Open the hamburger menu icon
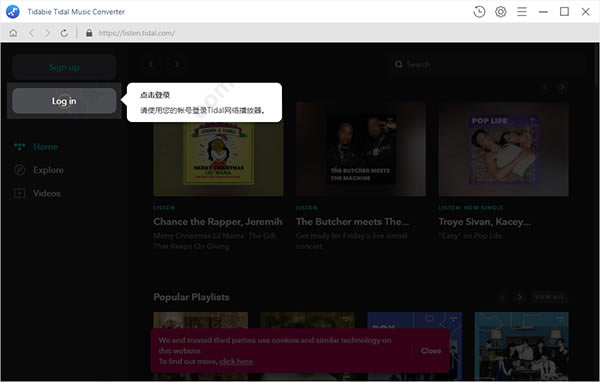Image resolution: width=600 pixels, height=382 pixels. click(x=522, y=12)
